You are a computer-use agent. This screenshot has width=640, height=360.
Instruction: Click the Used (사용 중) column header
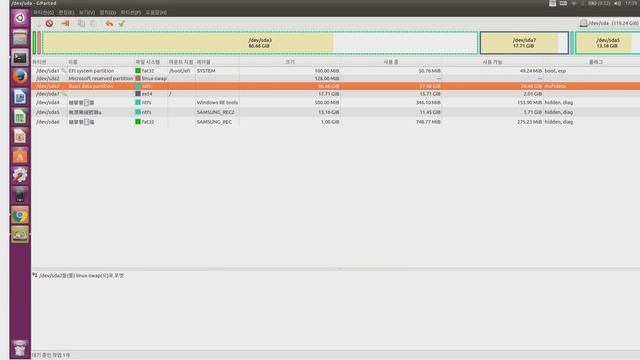(x=391, y=62)
